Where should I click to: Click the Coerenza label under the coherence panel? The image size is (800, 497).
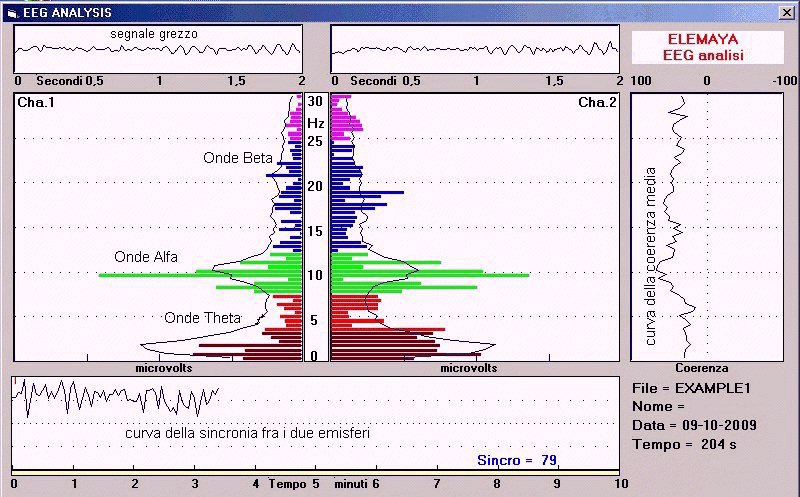click(706, 368)
